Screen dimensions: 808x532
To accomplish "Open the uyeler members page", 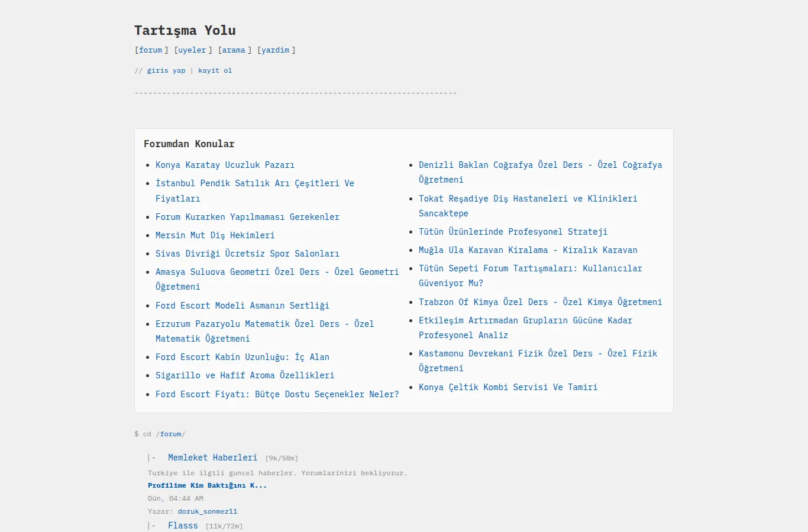I will tap(192, 50).
